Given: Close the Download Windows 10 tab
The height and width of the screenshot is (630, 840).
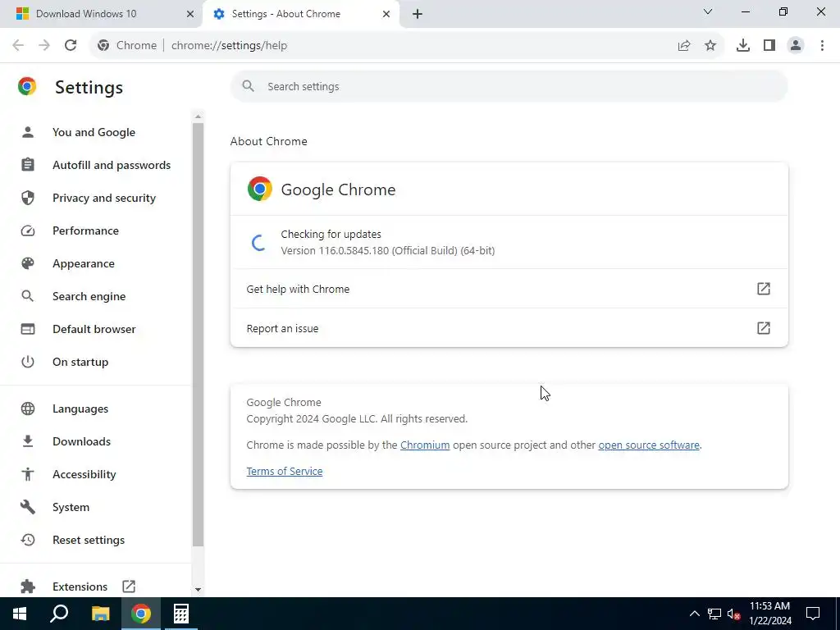Looking at the screenshot, I should pyautogui.click(x=190, y=14).
